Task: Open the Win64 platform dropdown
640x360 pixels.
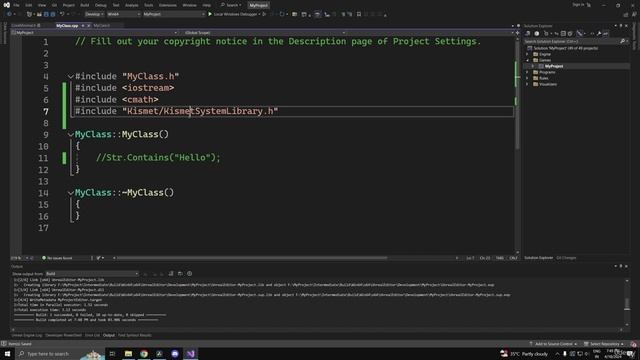Action: coord(124,14)
